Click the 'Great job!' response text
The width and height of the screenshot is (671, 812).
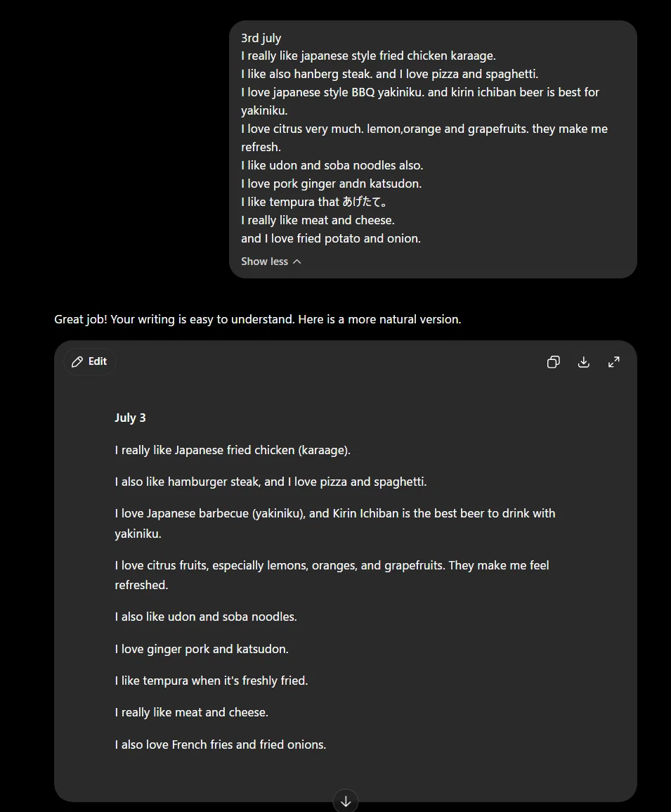[257, 319]
